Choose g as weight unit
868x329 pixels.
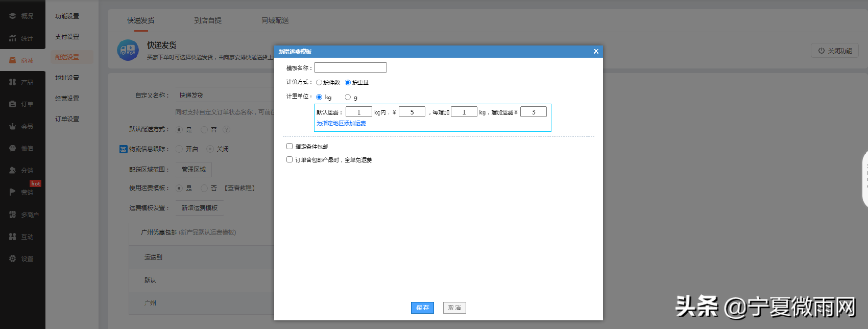point(348,97)
